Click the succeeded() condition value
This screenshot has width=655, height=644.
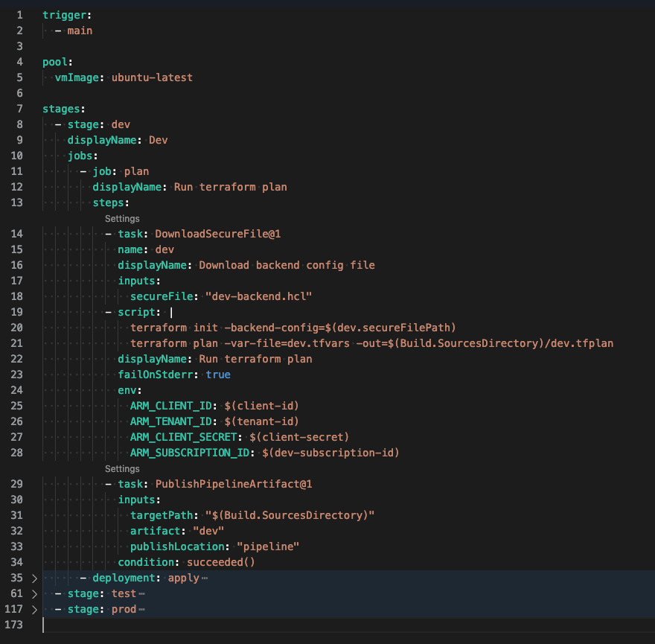(x=220, y=562)
